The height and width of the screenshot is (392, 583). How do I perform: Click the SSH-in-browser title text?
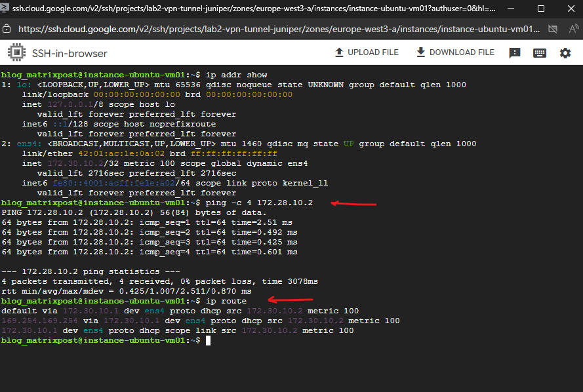70,53
